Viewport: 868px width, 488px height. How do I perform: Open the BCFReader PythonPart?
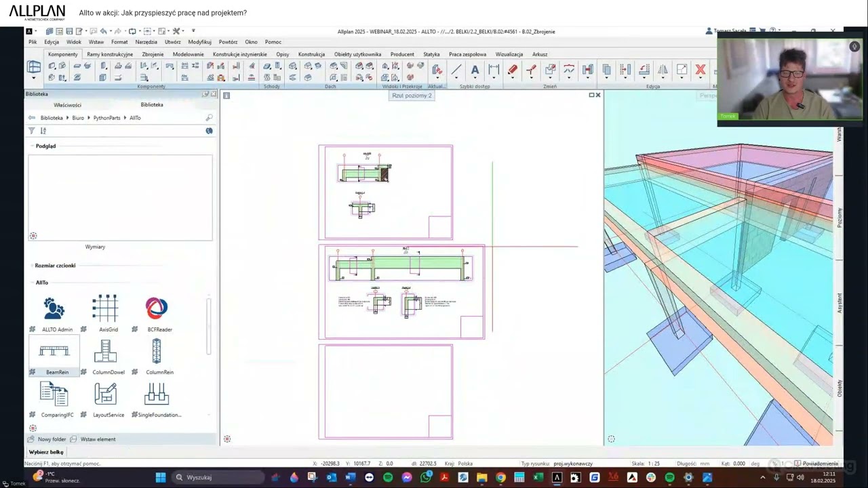157,313
